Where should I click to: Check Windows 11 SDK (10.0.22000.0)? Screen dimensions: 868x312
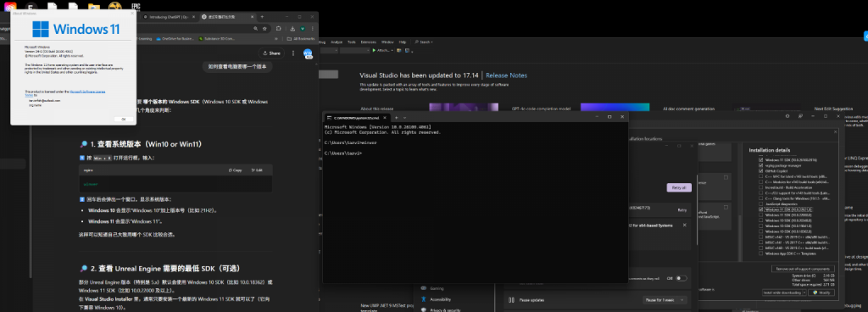pyautogui.click(x=760, y=215)
